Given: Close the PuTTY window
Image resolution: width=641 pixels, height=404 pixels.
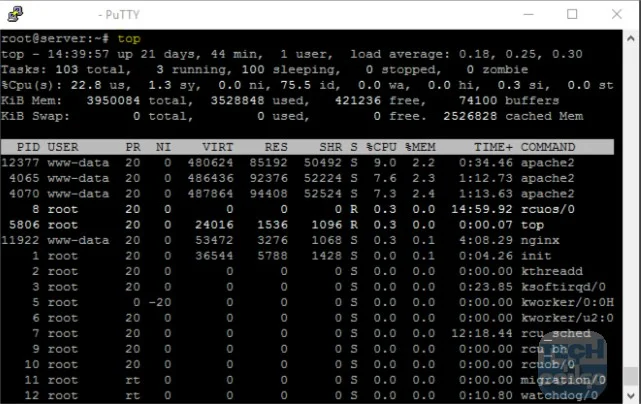Looking at the screenshot, I should click(x=617, y=14).
